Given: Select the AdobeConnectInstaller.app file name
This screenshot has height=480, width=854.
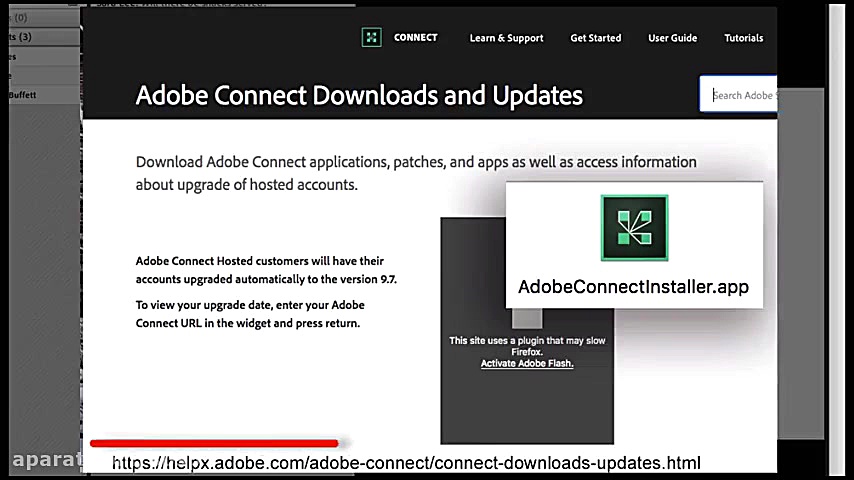Looking at the screenshot, I should [633, 287].
